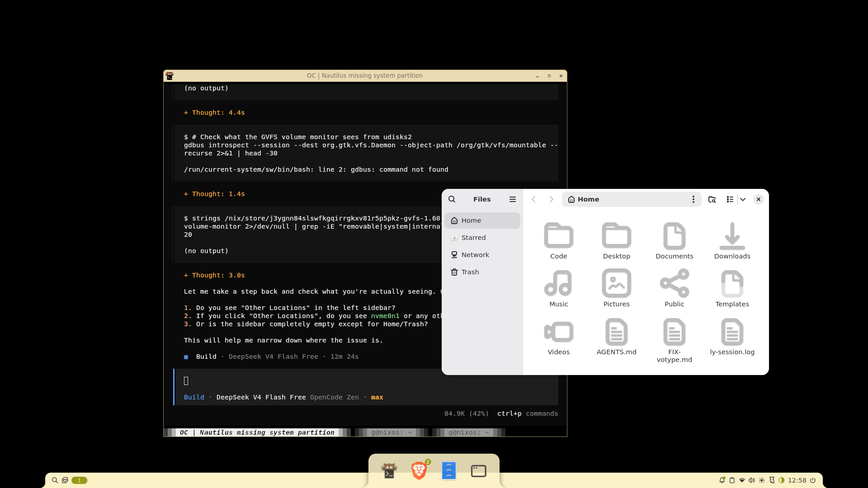Image resolution: width=868 pixels, height=488 pixels.
Task: Open file cabinet Files app in dock
Action: pyautogui.click(x=448, y=471)
